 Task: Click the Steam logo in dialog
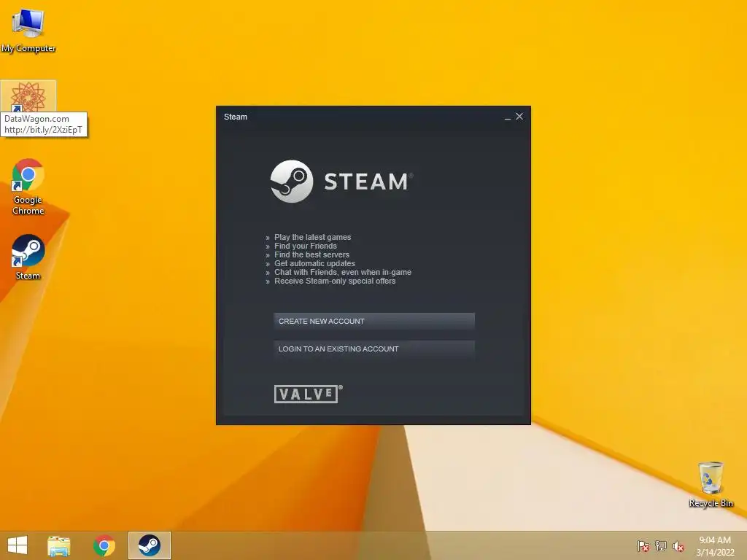pos(292,182)
